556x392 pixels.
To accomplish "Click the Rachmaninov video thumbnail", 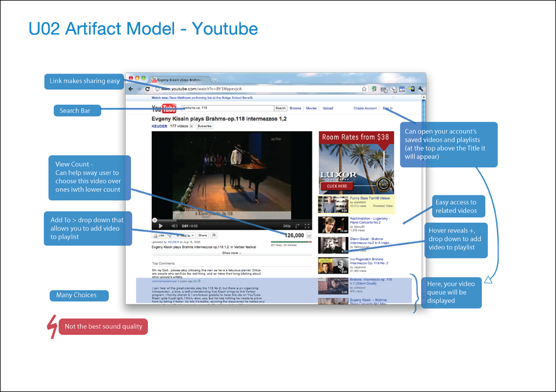I will tap(333, 225).
